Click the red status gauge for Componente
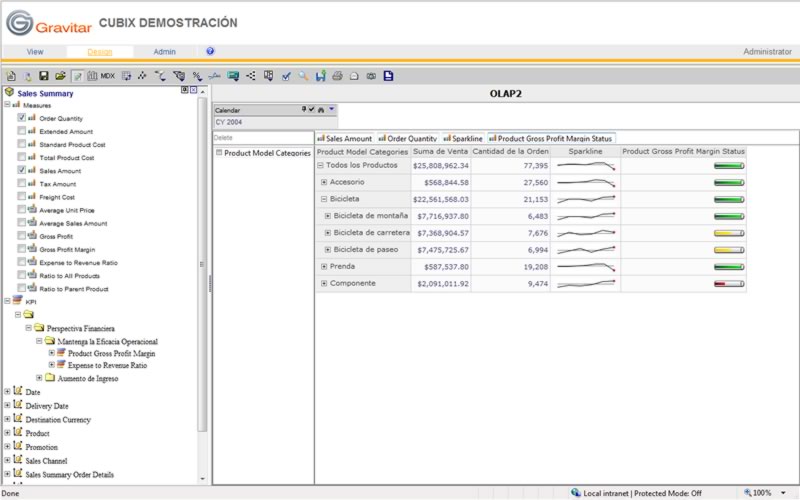 [x=729, y=284]
